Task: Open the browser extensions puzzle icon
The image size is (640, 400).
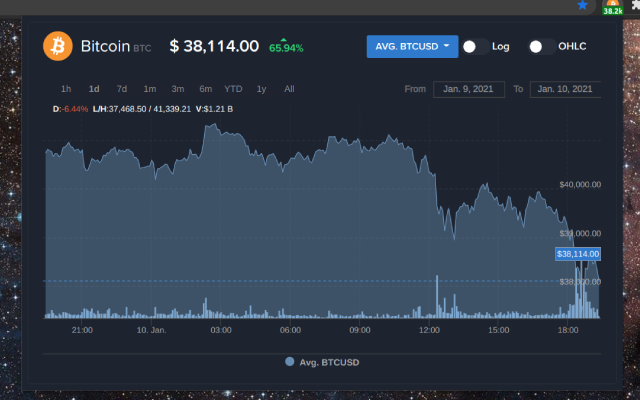Action: pyautogui.click(x=636, y=5)
